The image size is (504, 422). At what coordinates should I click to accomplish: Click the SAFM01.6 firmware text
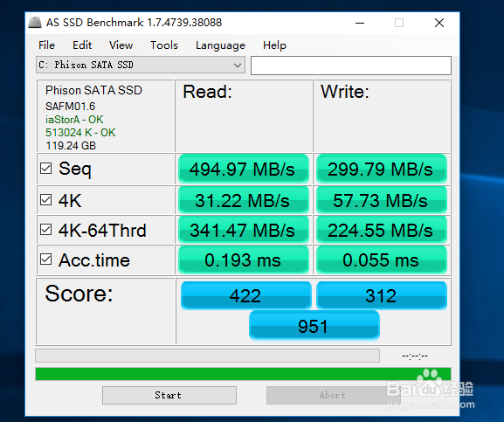point(71,107)
